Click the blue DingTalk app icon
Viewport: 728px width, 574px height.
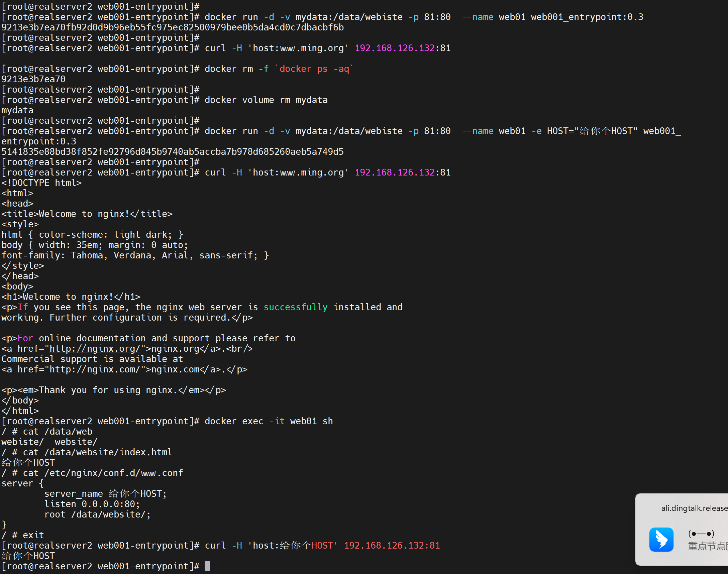click(661, 540)
